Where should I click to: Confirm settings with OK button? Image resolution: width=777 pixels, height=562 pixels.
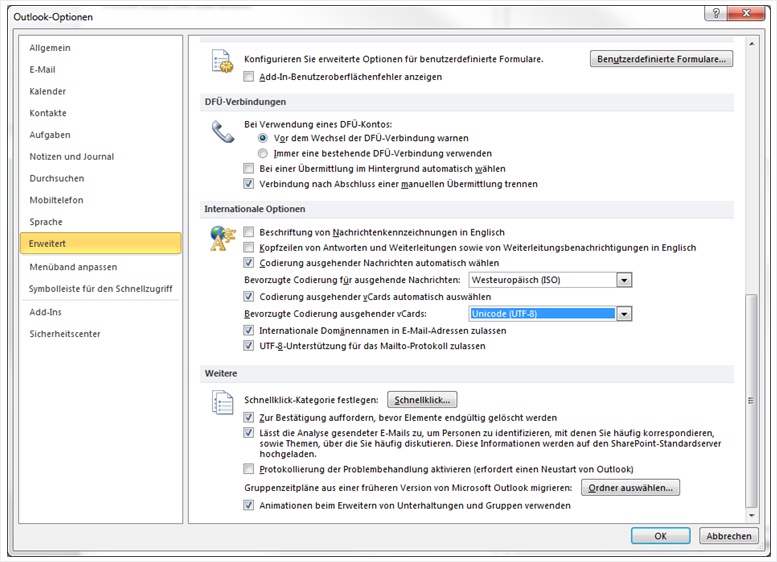pyautogui.click(x=660, y=536)
